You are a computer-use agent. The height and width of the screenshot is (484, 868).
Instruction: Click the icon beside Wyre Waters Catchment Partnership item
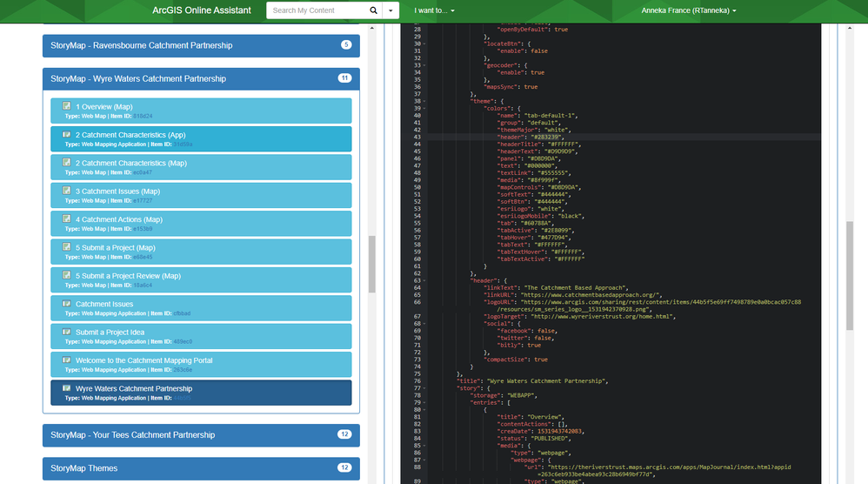(x=66, y=388)
